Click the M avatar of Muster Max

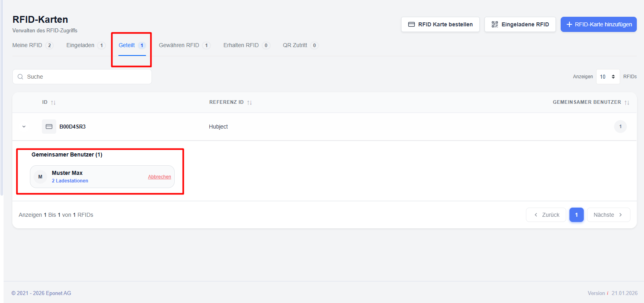click(40, 177)
